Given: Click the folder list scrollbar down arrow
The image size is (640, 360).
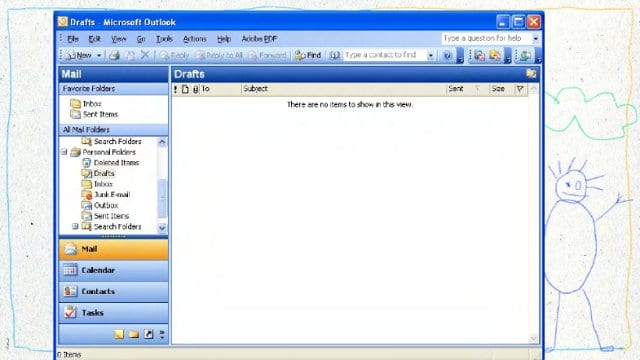Looking at the screenshot, I should pos(162,228).
